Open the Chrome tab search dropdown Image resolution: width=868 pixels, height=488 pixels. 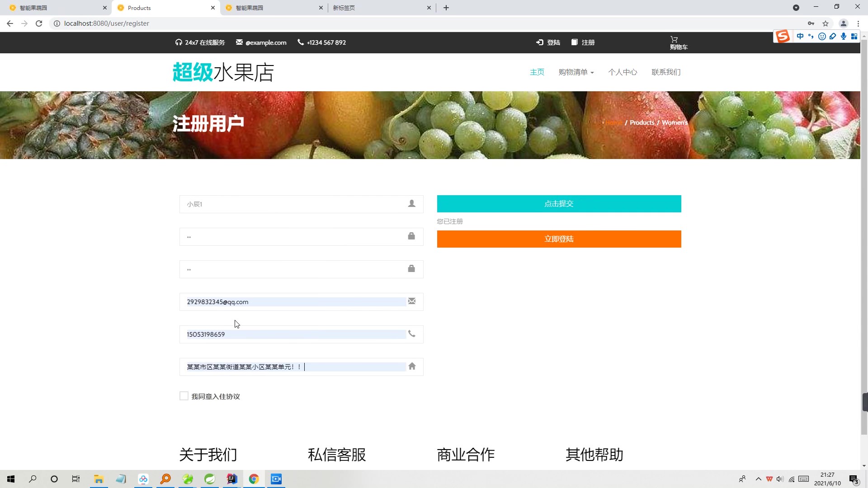tap(796, 8)
